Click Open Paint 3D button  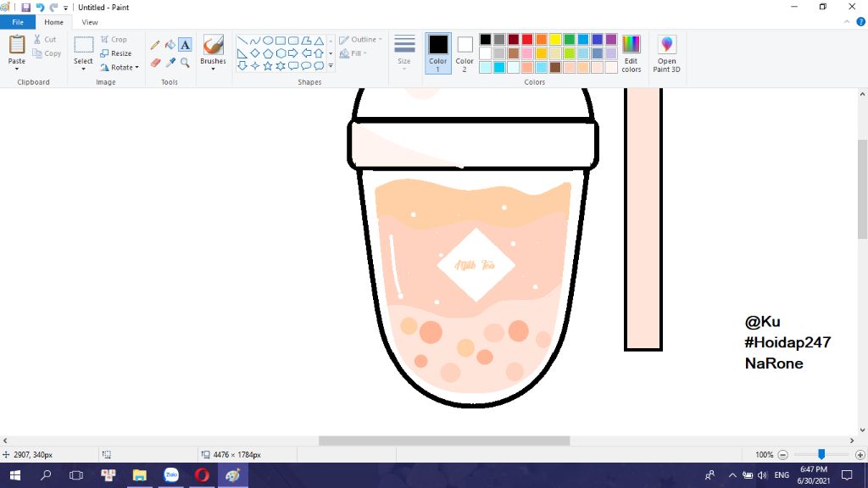coord(666,53)
